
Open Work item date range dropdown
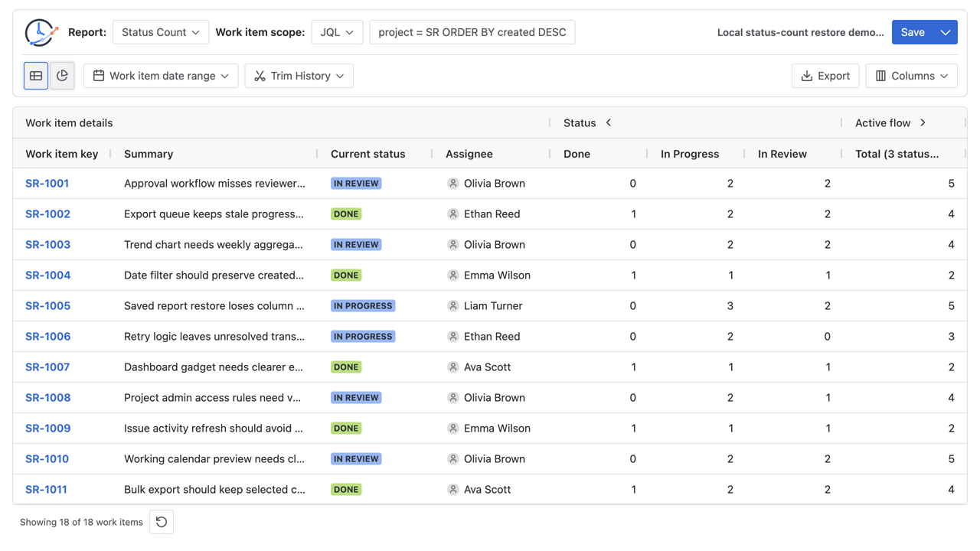[161, 76]
